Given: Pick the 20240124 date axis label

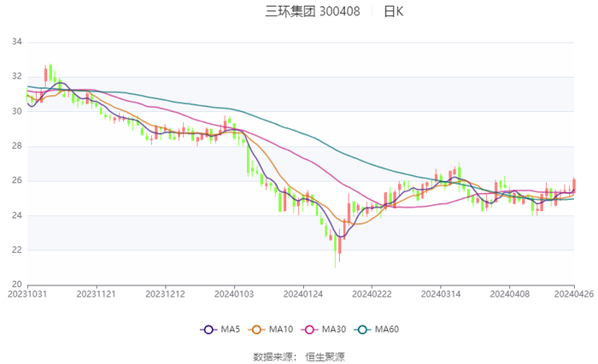Looking at the screenshot, I should (302, 293).
